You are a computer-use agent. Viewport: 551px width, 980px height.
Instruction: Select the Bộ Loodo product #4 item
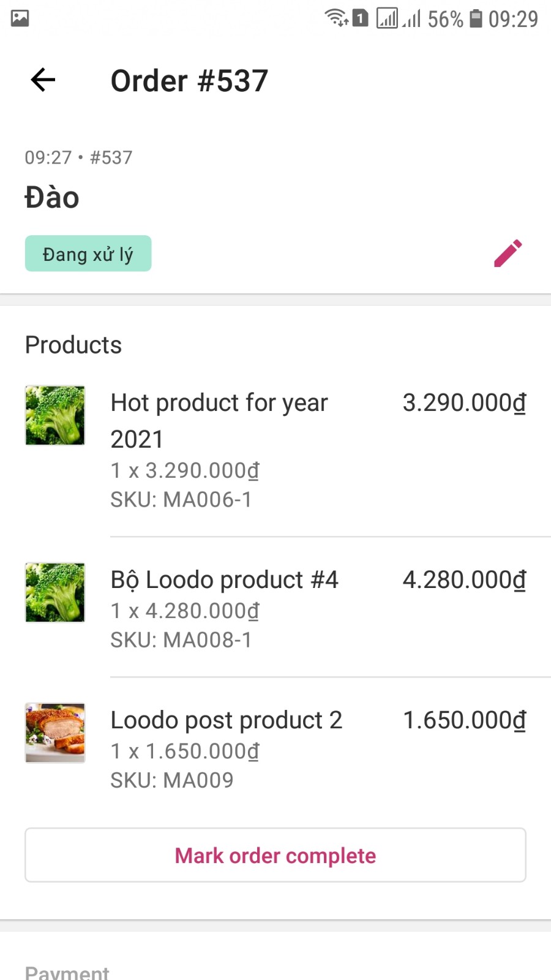coord(224,580)
